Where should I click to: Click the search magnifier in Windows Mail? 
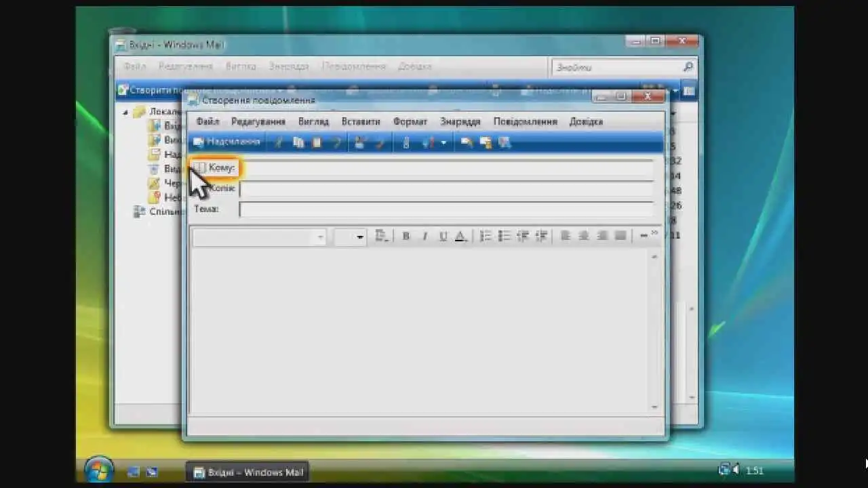click(688, 67)
